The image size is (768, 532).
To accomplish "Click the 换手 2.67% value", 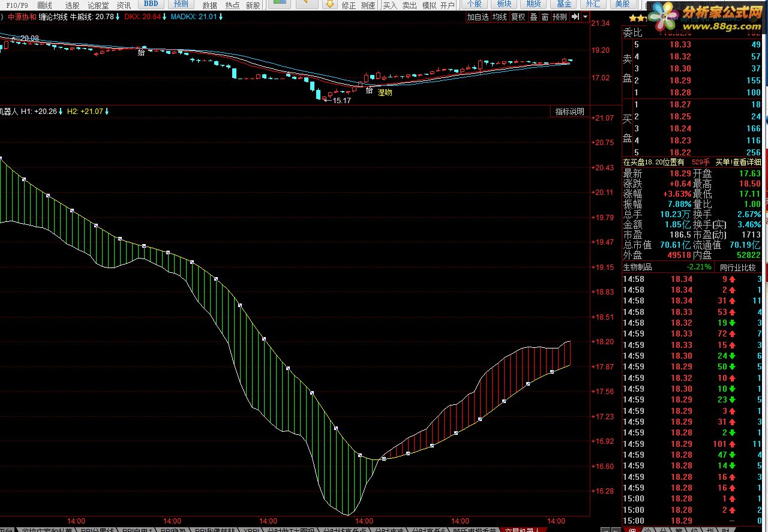I will pyautogui.click(x=749, y=215).
